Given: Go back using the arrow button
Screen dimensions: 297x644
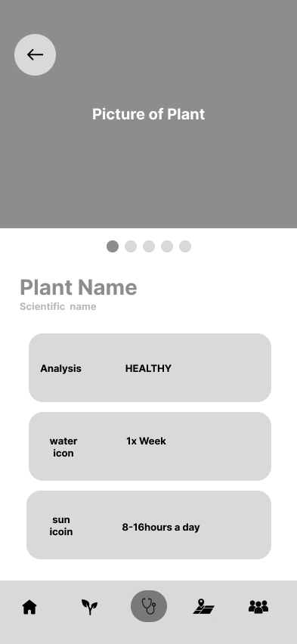Looking at the screenshot, I should coord(35,54).
